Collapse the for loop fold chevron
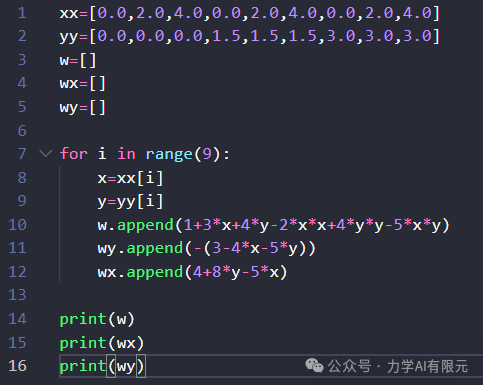Viewport: 483px width, 385px height. tap(46, 154)
